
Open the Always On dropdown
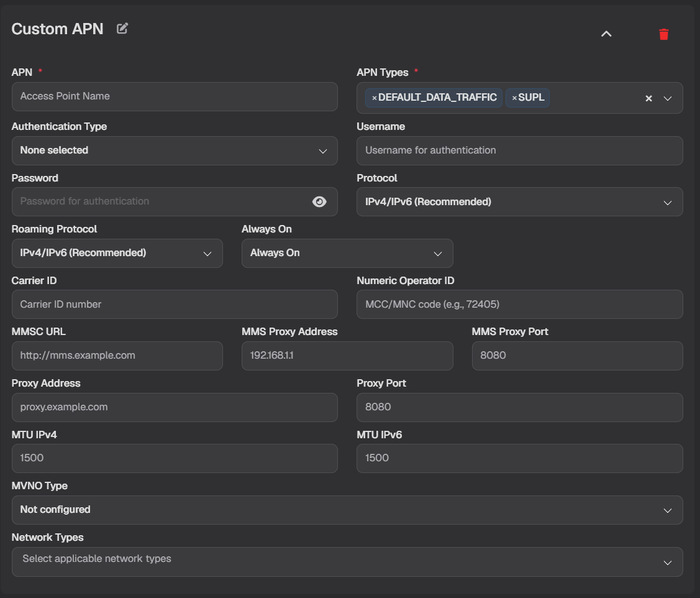point(347,254)
